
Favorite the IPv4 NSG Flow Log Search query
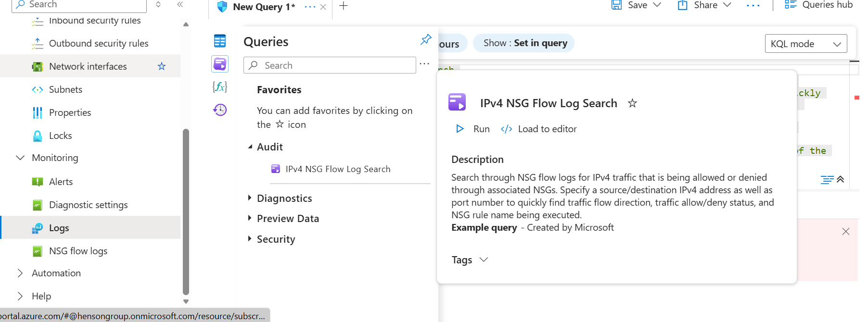tap(632, 103)
